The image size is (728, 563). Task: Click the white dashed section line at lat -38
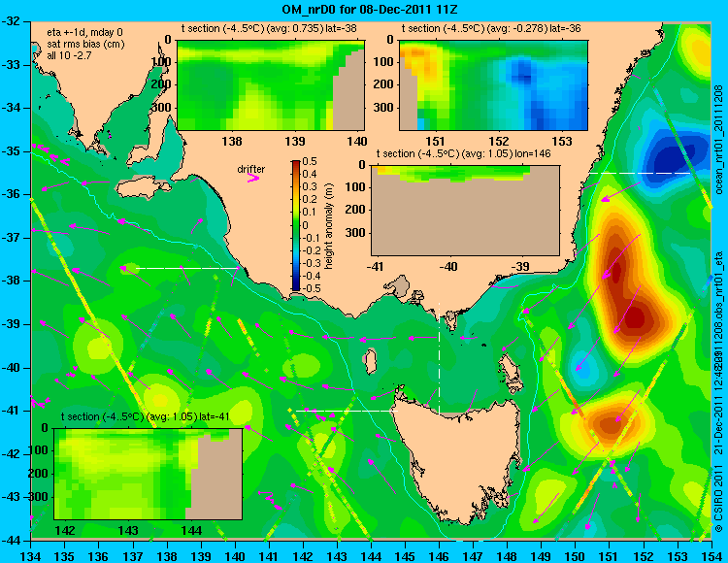pyautogui.click(x=186, y=268)
